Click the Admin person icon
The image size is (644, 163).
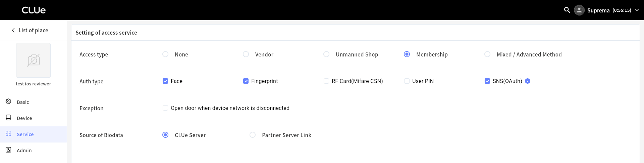(8, 150)
